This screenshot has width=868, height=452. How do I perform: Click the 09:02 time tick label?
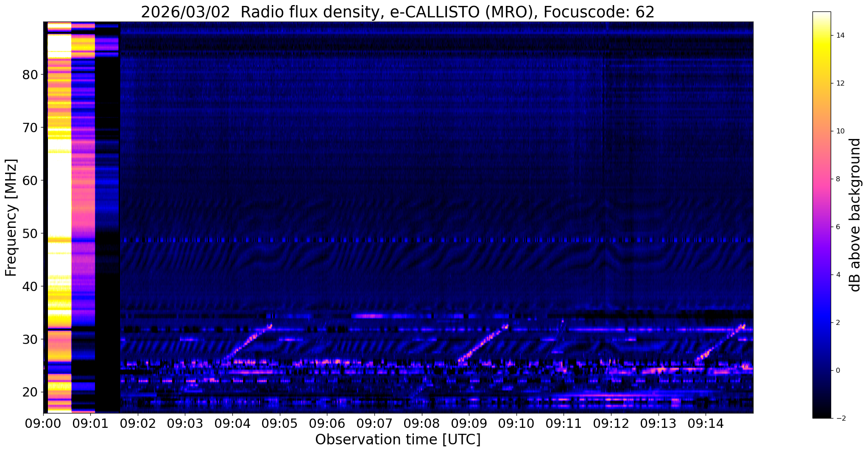(138, 423)
